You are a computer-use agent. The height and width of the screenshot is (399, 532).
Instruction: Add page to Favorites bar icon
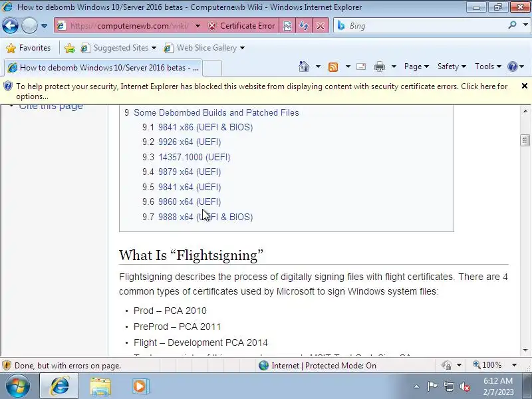[70, 48]
